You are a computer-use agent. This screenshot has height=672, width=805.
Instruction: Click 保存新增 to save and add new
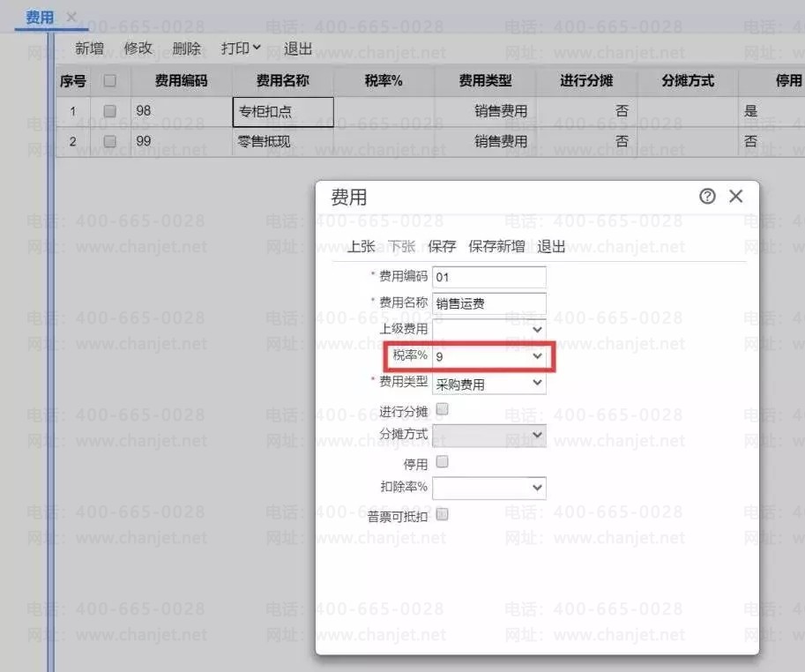(x=494, y=247)
